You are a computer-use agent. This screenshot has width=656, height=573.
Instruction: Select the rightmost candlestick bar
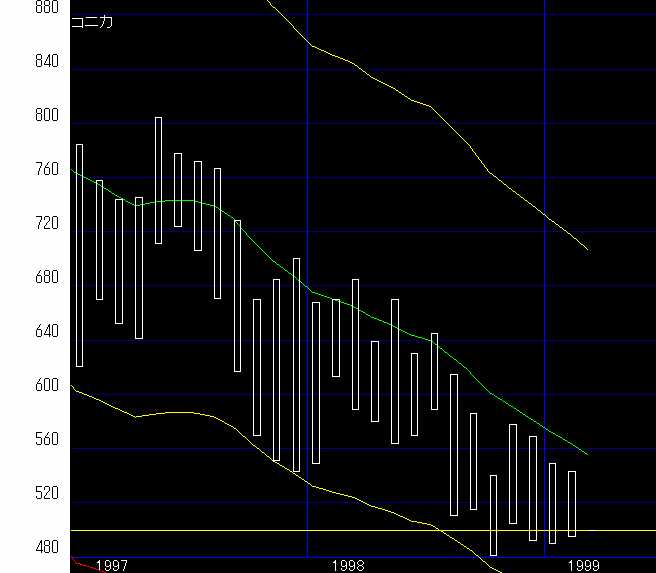(572, 503)
